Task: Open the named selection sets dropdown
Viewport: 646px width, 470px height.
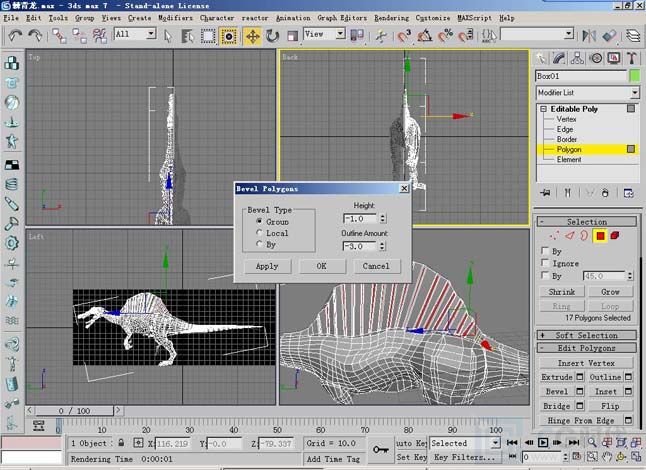Action: point(569,34)
